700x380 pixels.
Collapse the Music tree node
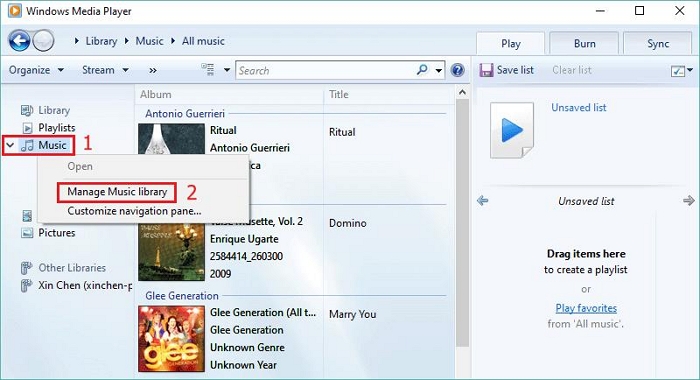[x=10, y=145]
